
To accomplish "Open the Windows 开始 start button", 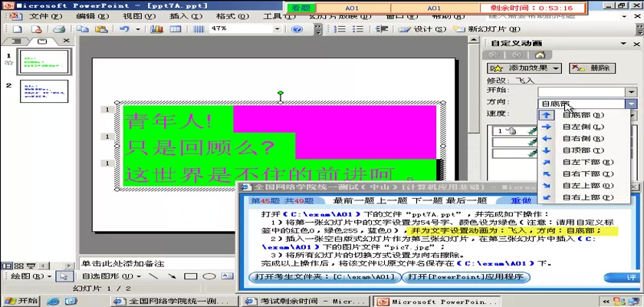I will click(21, 301).
